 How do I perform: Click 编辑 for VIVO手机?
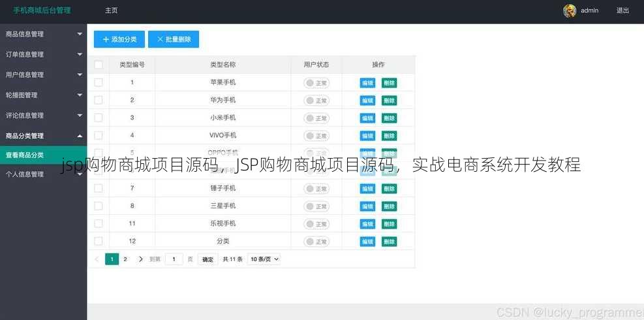(x=367, y=136)
